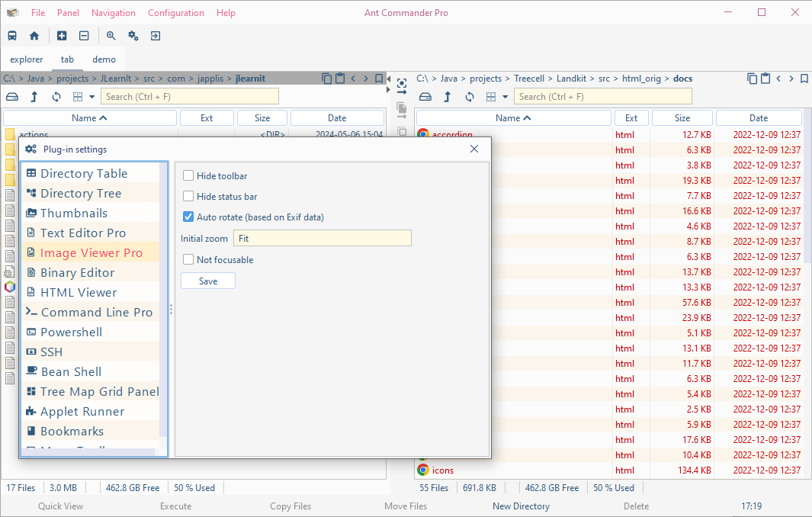The height and width of the screenshot is (517, 812).
Task: Click Delete in bottom bar
Action: coord(636,506)
